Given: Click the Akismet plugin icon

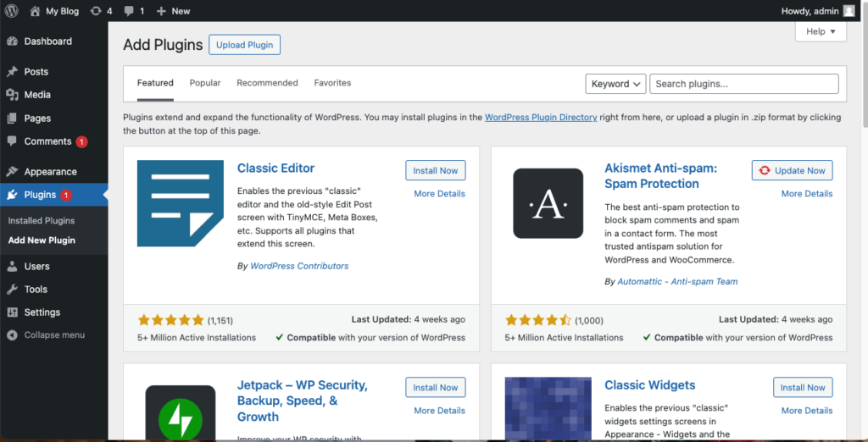Looking at the screenshot, I should 548,203.
